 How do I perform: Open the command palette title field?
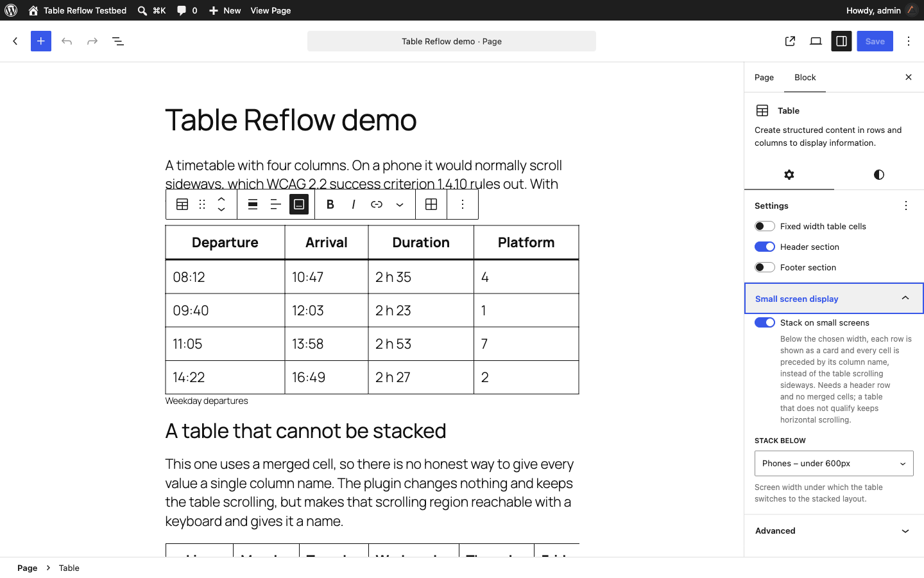452,41
